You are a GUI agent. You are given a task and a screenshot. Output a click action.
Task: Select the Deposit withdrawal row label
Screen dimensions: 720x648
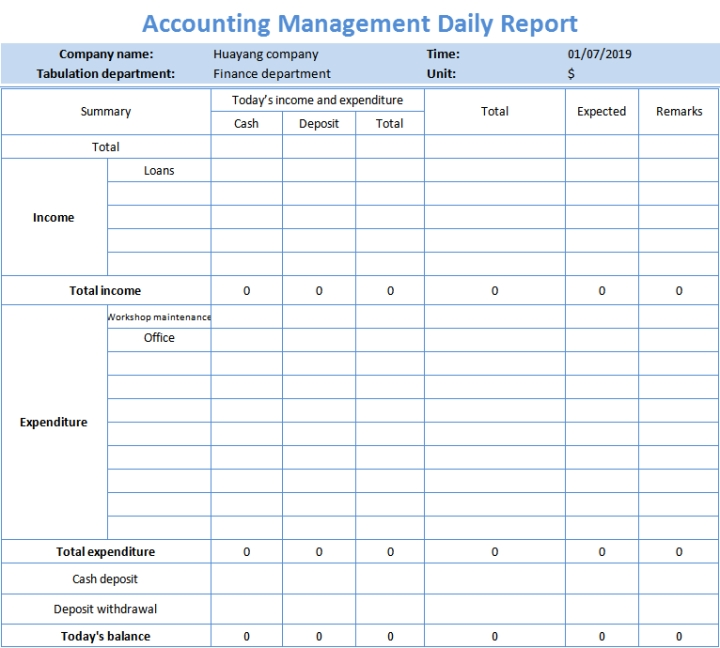(x=105, y=609)
